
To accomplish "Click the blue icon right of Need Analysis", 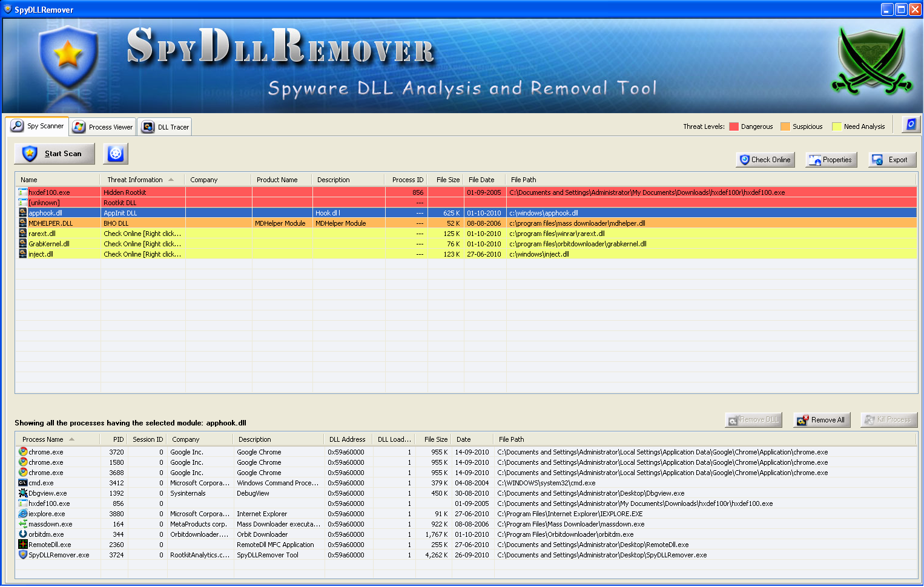I will (x=911, y=125).
